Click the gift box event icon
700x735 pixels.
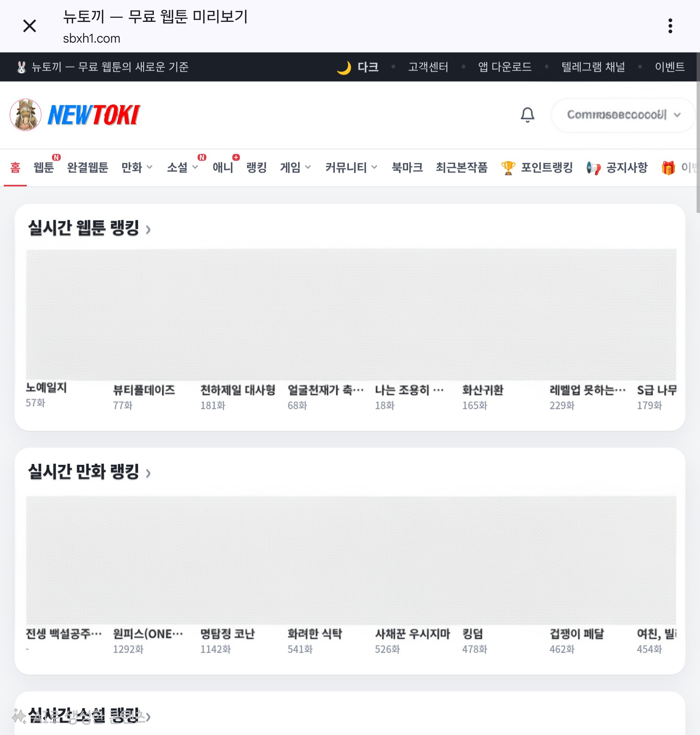668,168
